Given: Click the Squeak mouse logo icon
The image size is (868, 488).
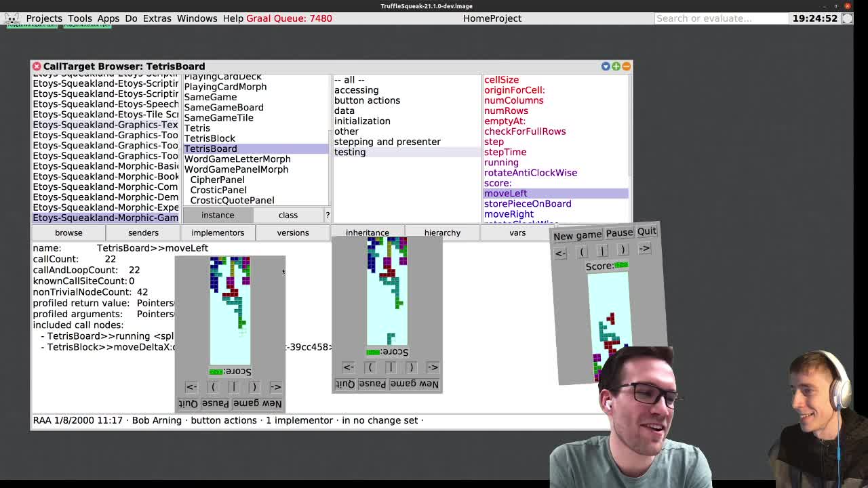Looking at the screenshot, I should tap(11, 18).
